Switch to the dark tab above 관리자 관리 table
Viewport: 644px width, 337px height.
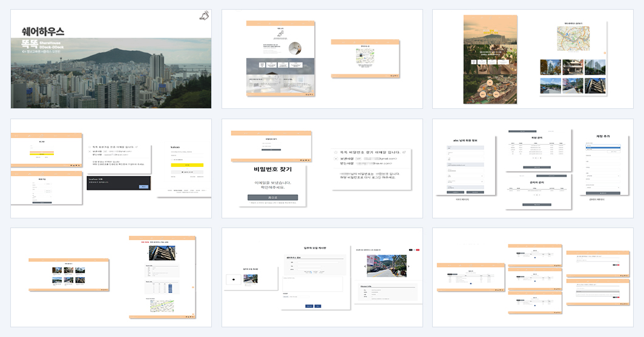coord(551,175)
